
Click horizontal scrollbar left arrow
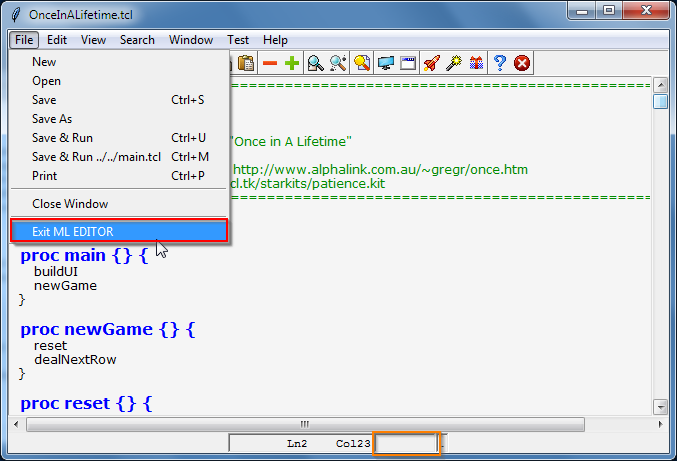pos(16,424)
